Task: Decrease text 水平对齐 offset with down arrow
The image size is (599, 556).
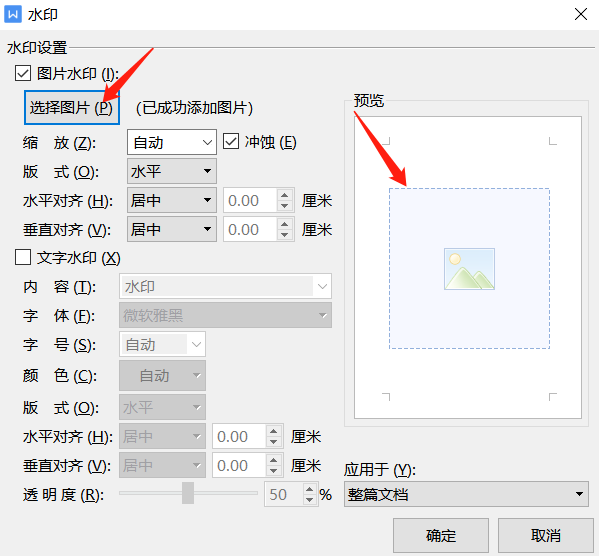Action: pos(274,442)
